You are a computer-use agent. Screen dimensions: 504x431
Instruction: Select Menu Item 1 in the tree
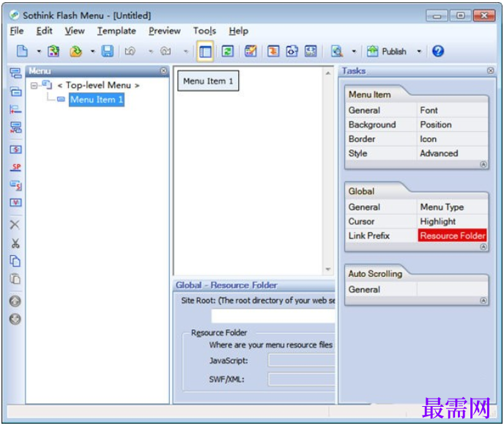[x=97, y=100]
